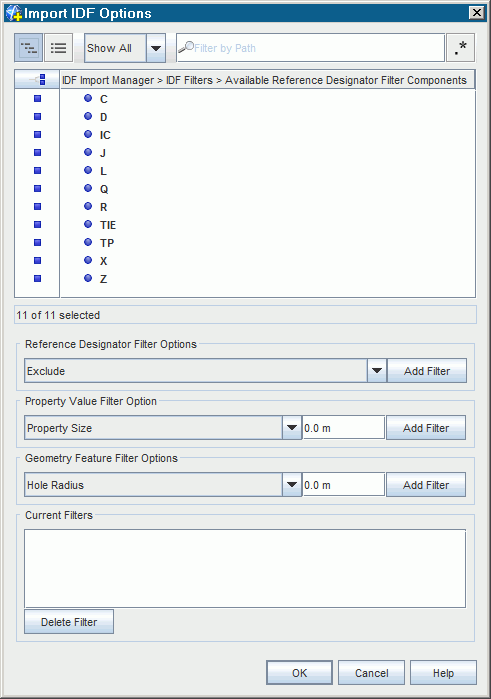The height and width of the screenshot is (699, 491).
Task: Open the Exclude filter option dropdown
Action: click(377, 371)
